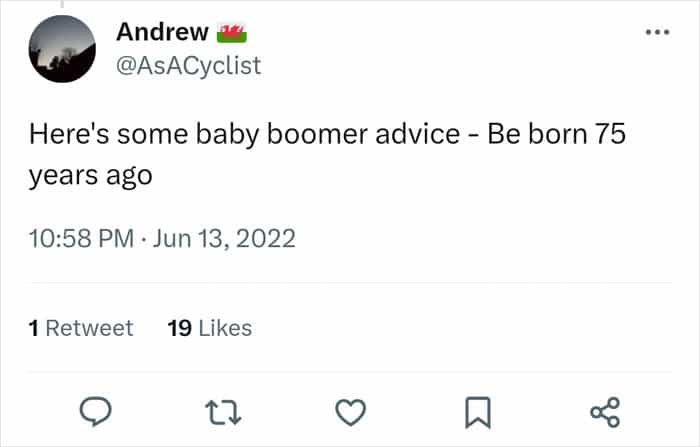Open the three-dot more options menu
This screenshot has height=447, width=700.
tap(656, 32)
